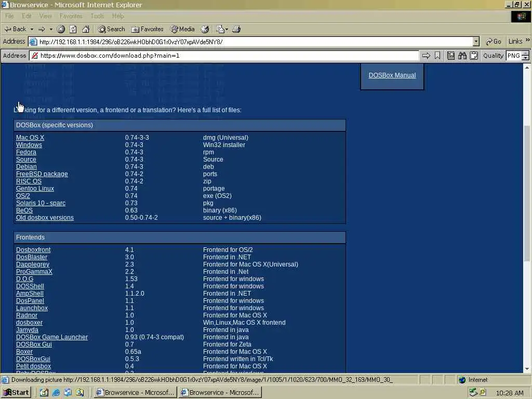Open the Search pane button
532x399 pixels.
[x=111, y=29]
